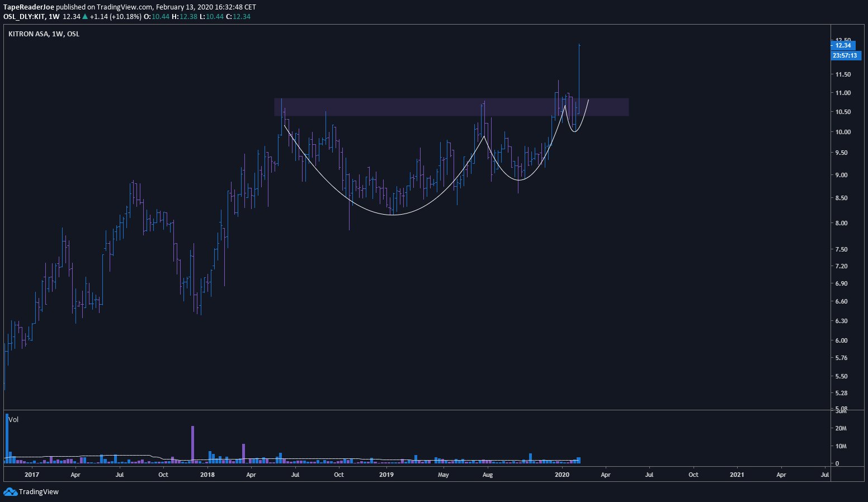
Task: Click the L:10.44 low value
Action: pyautogui.click(x=211, y=17)
